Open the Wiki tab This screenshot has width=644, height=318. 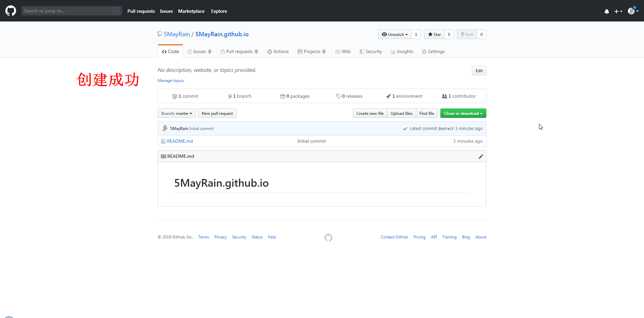click(x=343, y=51)
